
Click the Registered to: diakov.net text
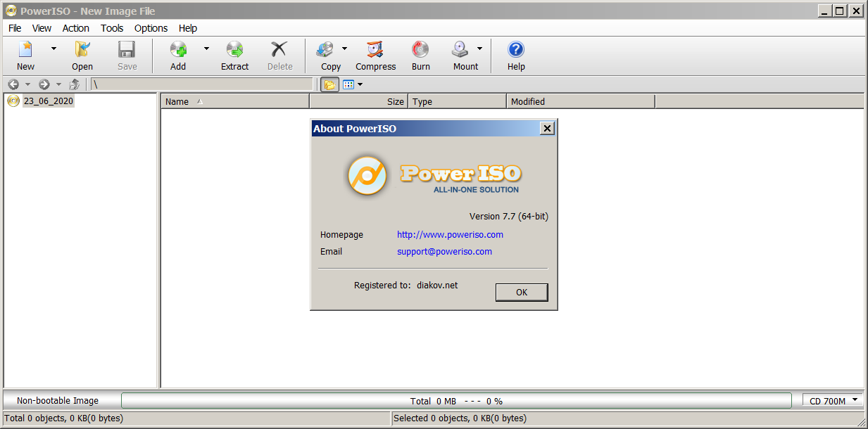(x=405, y=286)
